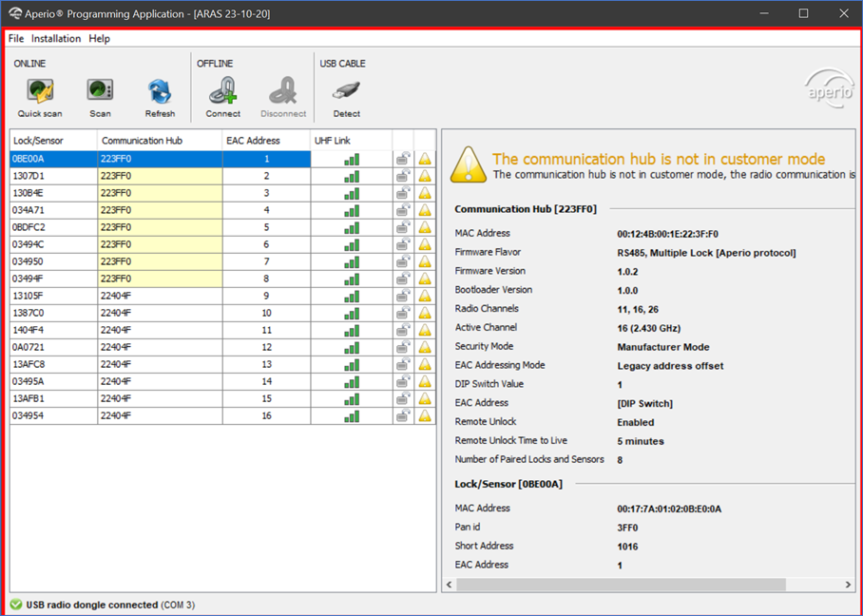The image size is (863, 616).
Task: Sort by EAC Address column header
Action: click(x=266, y=141)
